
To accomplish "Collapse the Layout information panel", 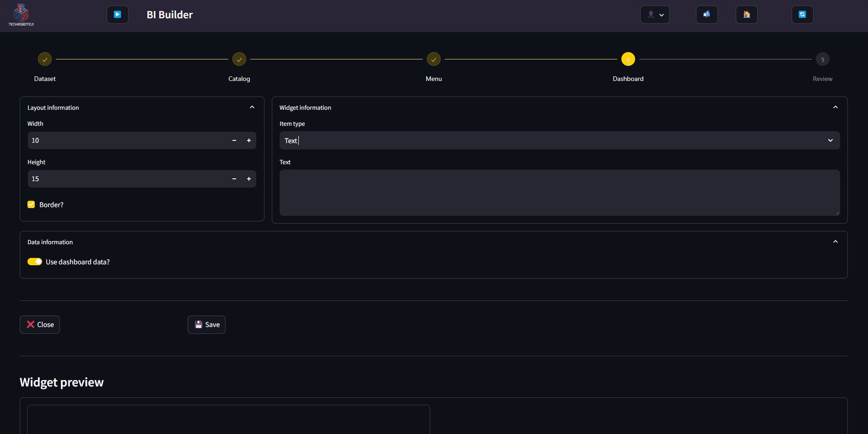I will pyautogui.click(x=252, y=107).
